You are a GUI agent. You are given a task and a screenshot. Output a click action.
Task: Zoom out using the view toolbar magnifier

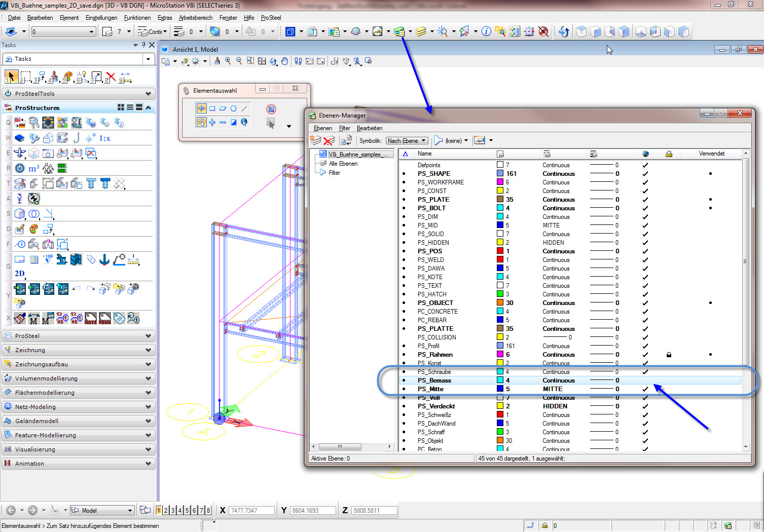[239, 61]
